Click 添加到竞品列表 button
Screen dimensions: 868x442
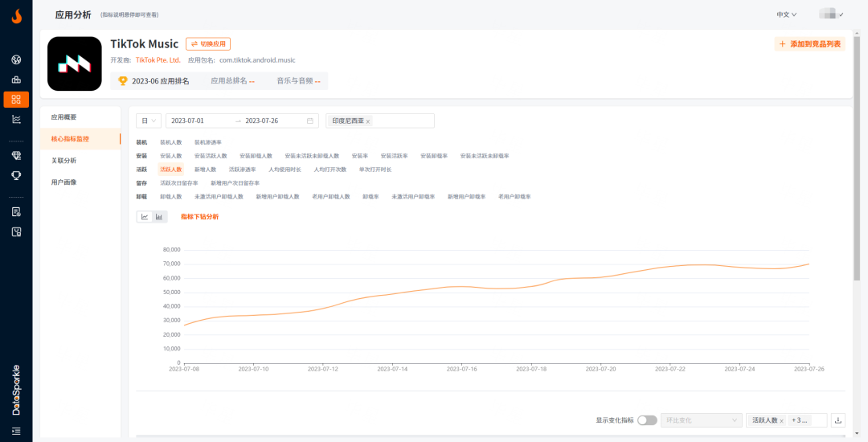click(809, 44)
